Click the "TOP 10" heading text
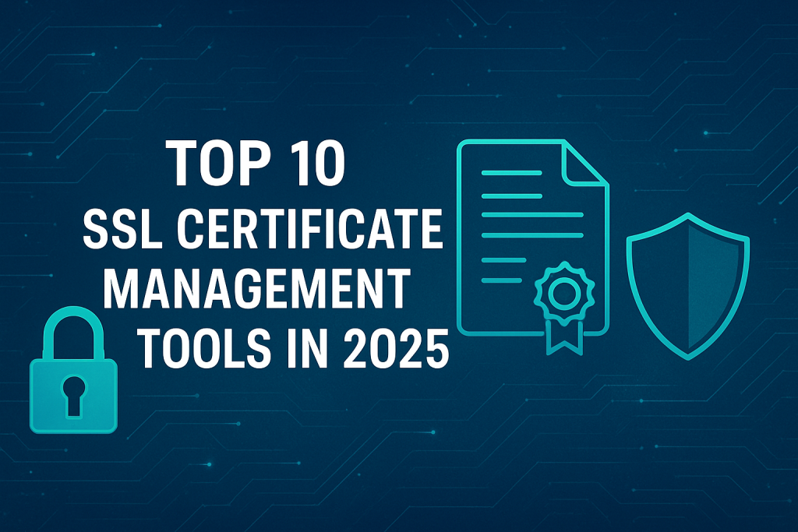The height and width of the screenshot is (532, 798). click(x=256, y=164)
